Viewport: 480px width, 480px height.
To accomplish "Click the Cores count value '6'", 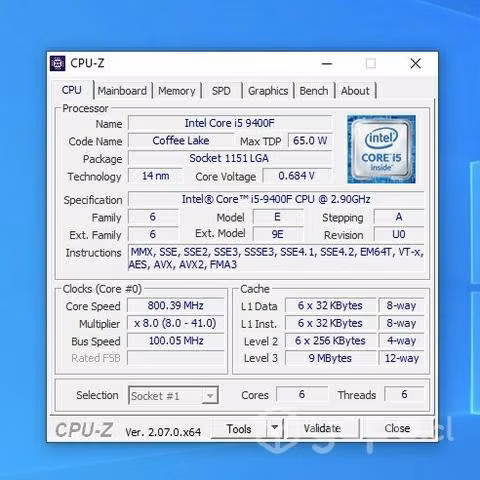I will [302, 395].
